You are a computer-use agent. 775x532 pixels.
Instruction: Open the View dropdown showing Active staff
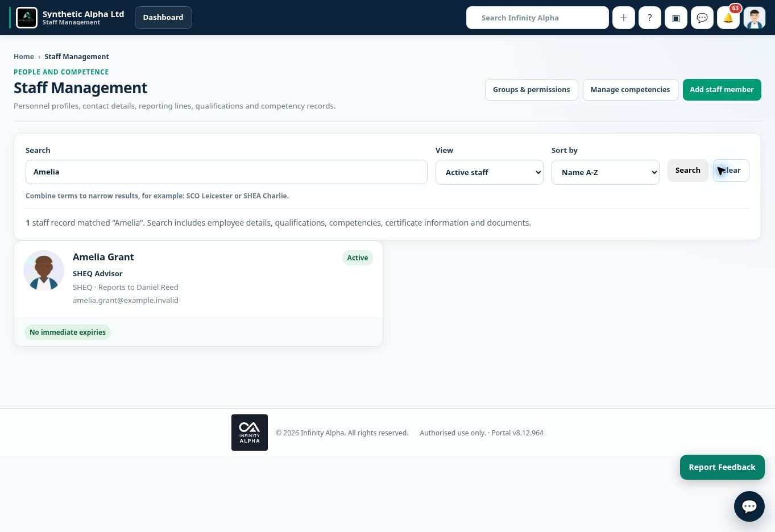pyautogui.click(x=490, y=172)
